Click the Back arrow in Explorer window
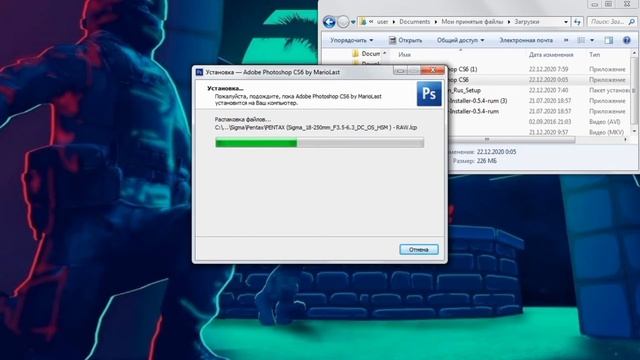640x360 pixels. point(329,22)
